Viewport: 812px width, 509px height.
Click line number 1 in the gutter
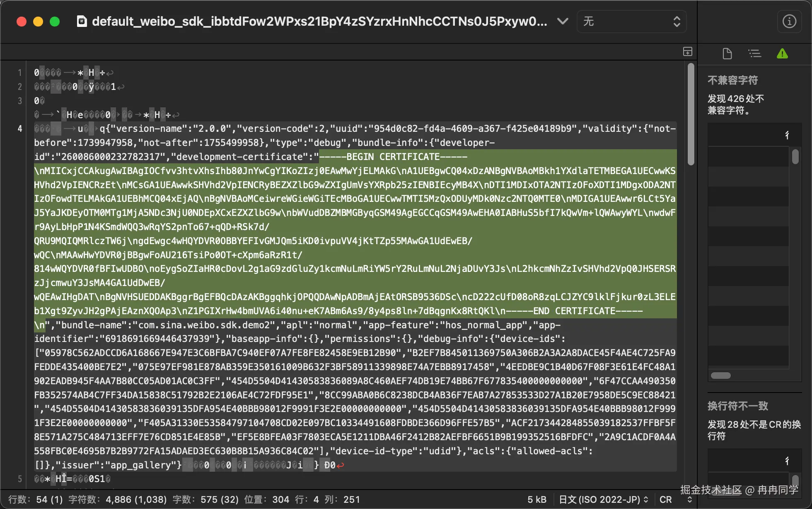click(19, 73)
